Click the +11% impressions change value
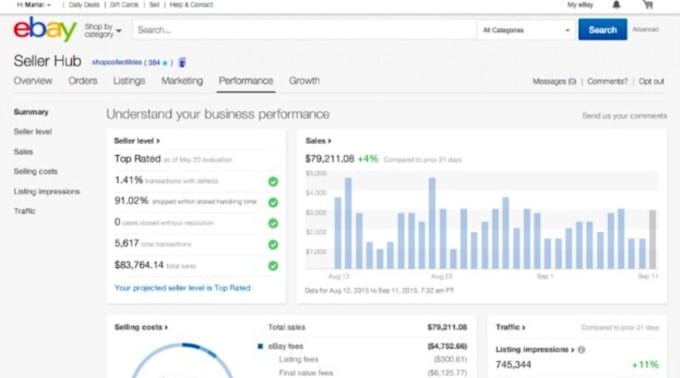The image size is (680, 378). (645, 365)
